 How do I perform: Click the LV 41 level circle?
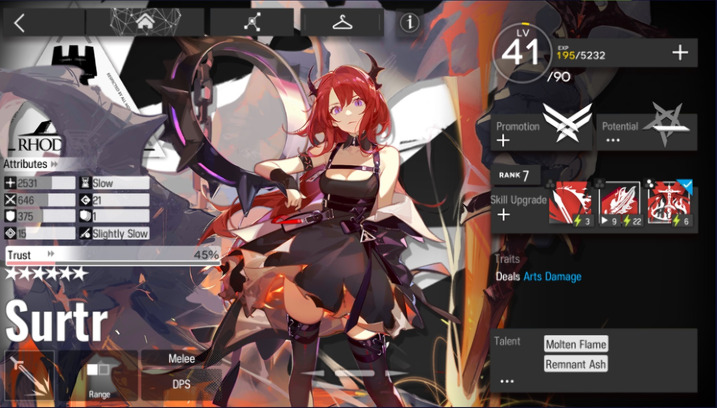pos(522,53)
